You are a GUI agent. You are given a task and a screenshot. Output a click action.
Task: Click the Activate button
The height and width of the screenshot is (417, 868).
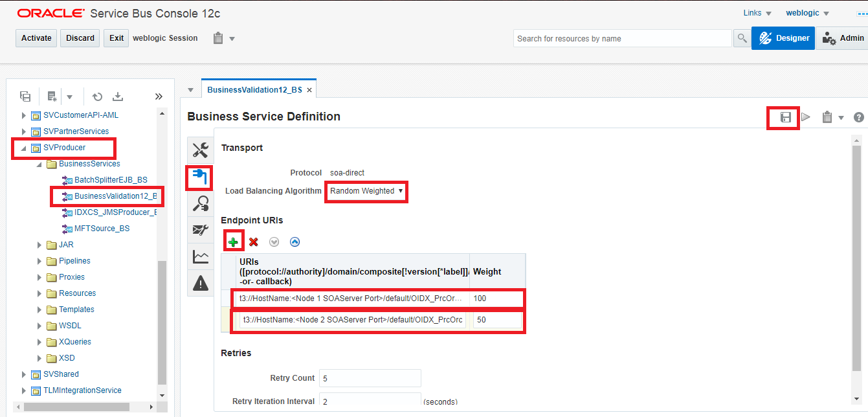pos(36,38)
